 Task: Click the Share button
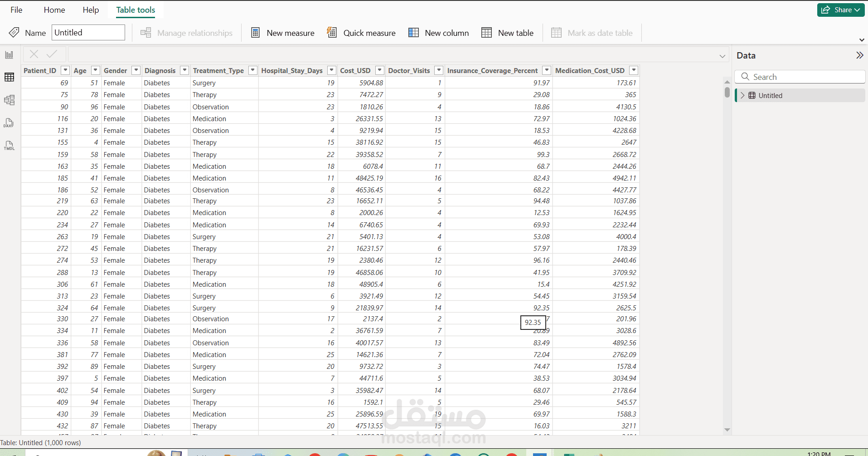(x=841, y=10)
